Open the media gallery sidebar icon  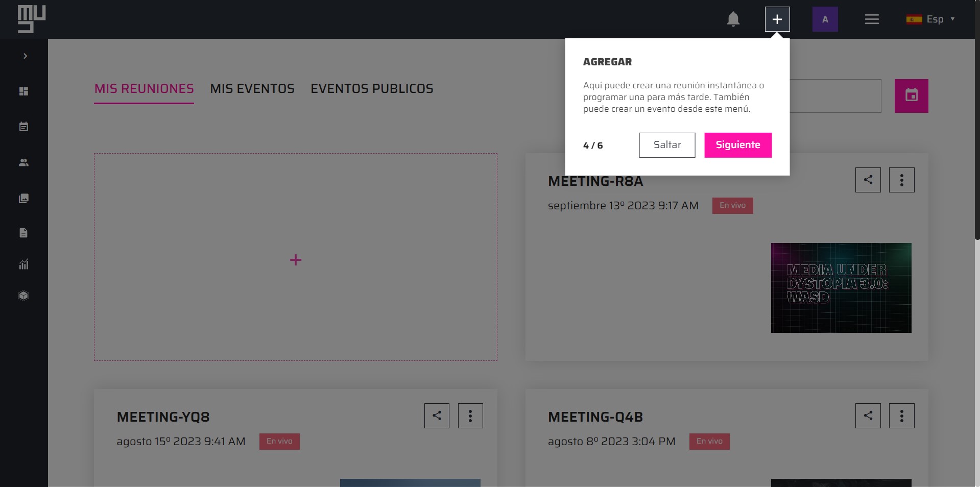point(23,198)
